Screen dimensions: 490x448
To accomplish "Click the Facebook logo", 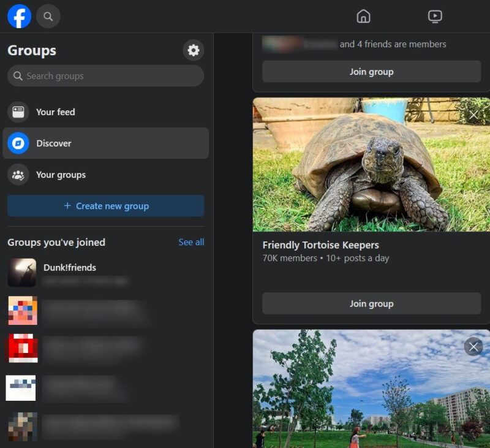I will (20, 17).
